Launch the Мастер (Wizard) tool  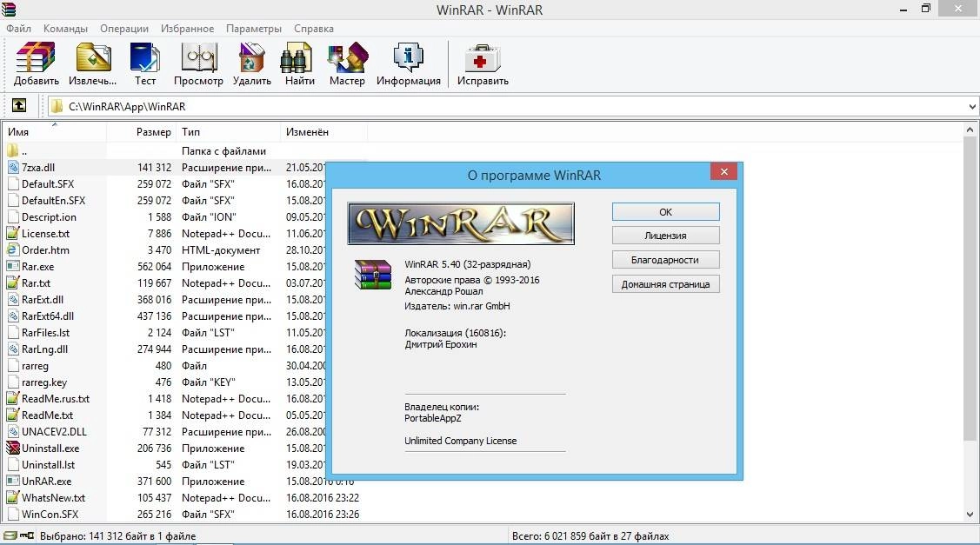click(347, 63)
